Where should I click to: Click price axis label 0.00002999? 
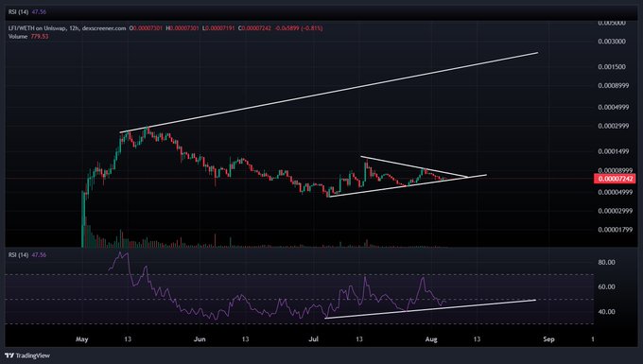click(x=615, y=211)
